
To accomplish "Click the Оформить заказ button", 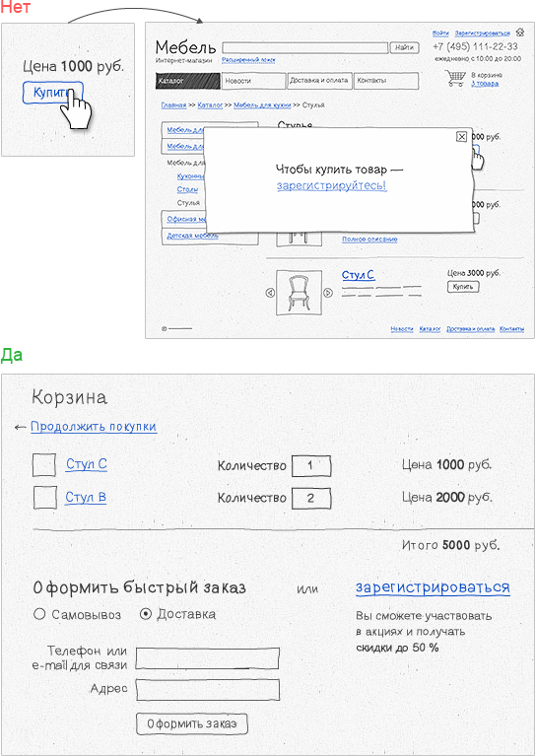I will 192,723.
